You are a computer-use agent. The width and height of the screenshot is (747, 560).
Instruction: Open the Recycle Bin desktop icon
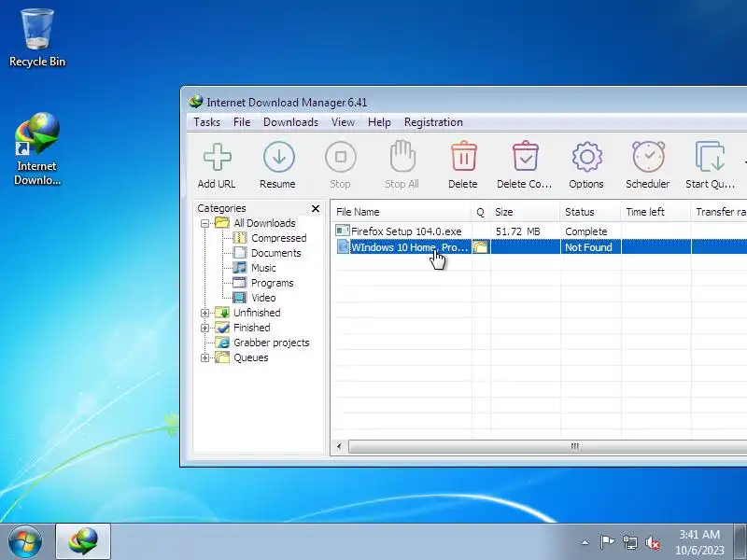click(x=37, y=38)
